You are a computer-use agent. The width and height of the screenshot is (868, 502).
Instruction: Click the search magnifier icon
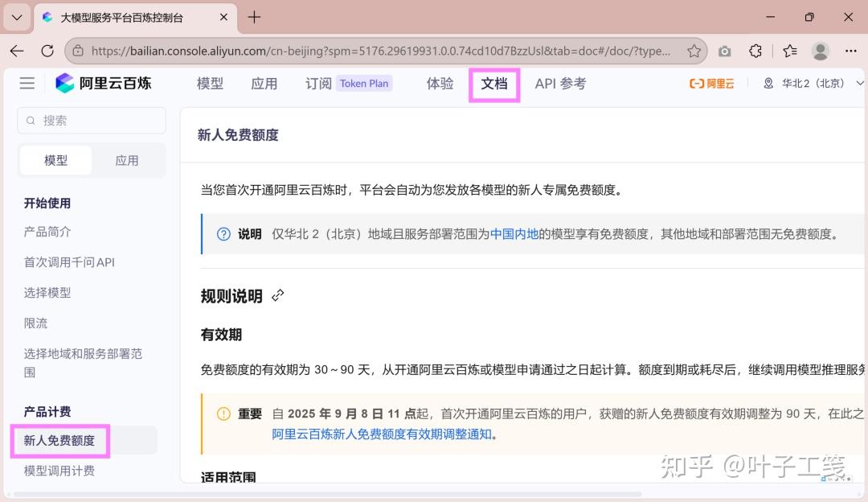pyautogui.click(x=31, y=120)
